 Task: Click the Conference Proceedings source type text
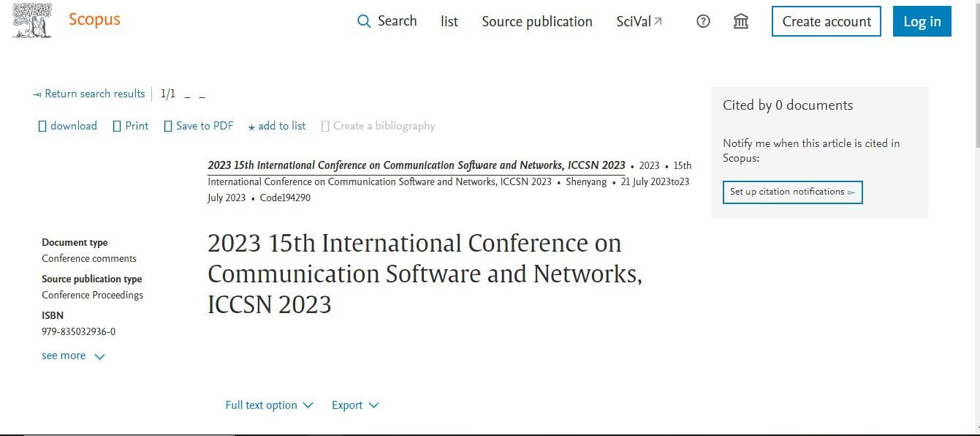(93, 295)
